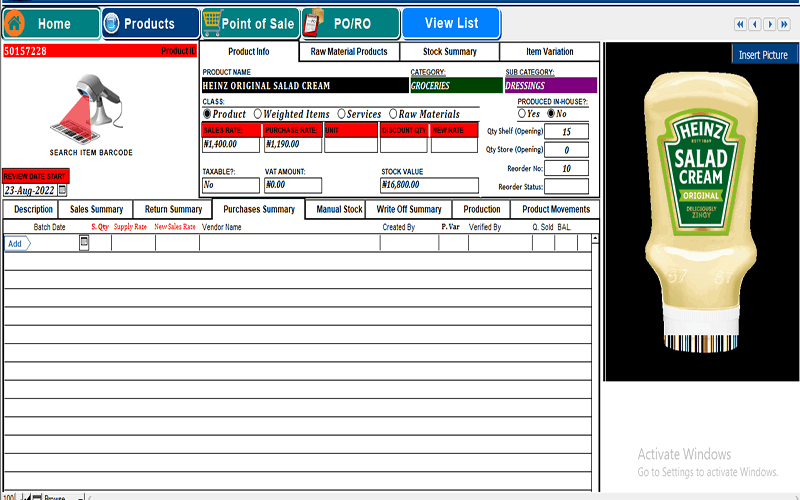The height and width of the screenshot is (500, 800).
Task: Click the barcode scanner icon
Action: pos(91,103)
